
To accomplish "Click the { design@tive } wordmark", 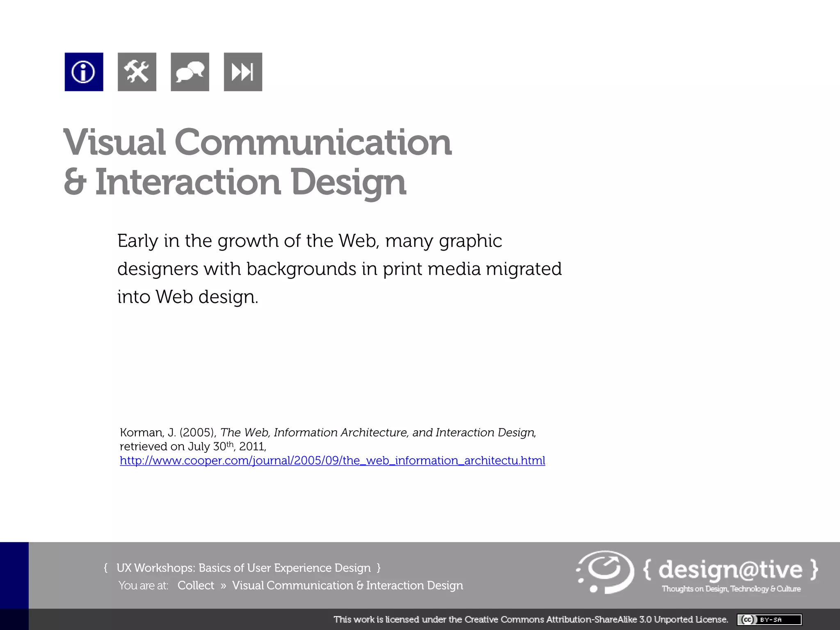I will 730,569.
